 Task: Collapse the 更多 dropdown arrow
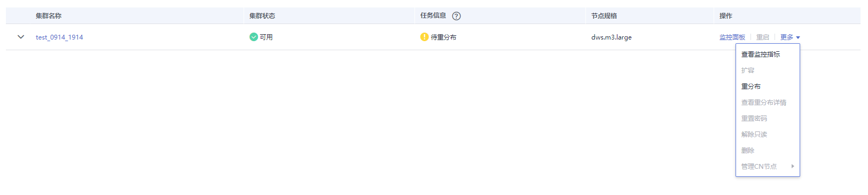(798, 37)
